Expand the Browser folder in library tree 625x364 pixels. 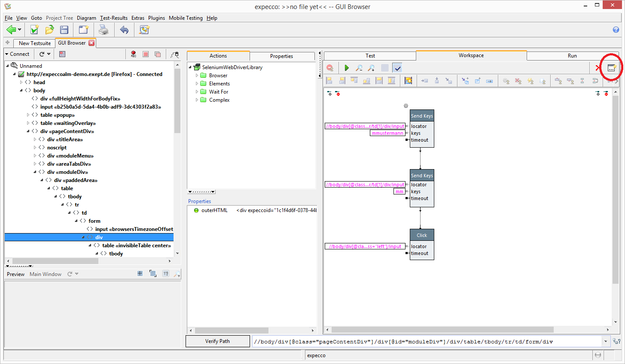tap(197, 76)
